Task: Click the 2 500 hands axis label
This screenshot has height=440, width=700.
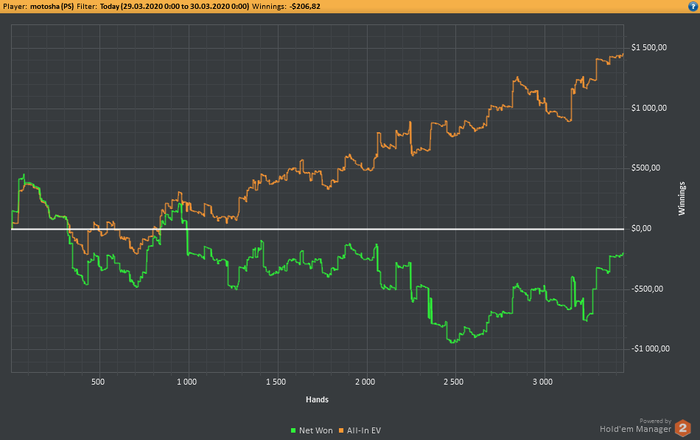Action: pos(454,382)
